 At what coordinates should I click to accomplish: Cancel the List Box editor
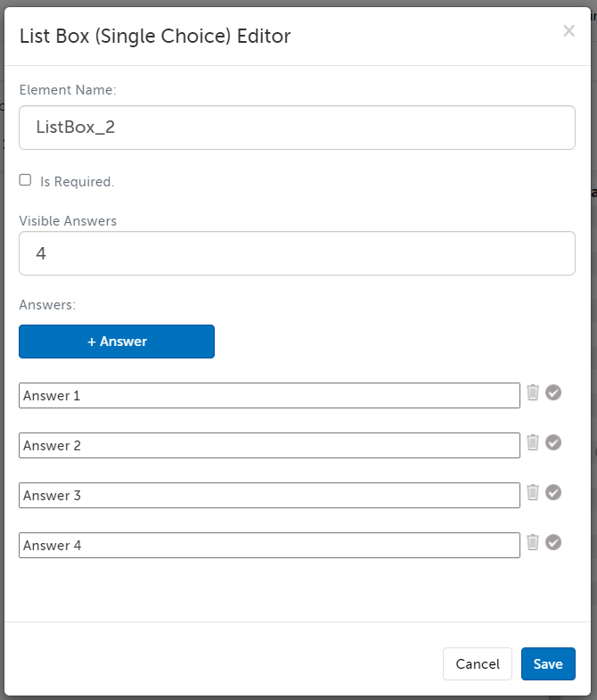pyautogui.click(x=478, y=664)
